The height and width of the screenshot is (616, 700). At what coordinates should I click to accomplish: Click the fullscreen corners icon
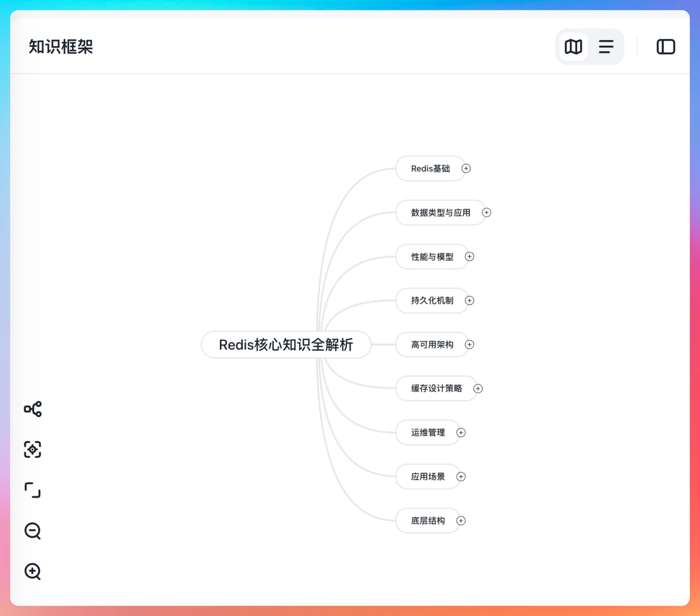[33, 490]
